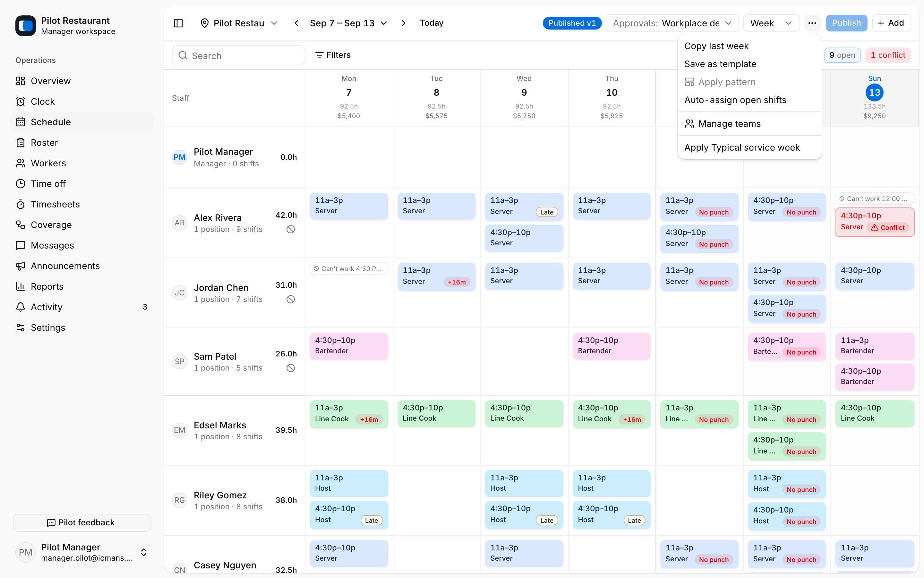The width and height of the screenshot is (924, 578).
Task: Click Sam Patel staff name
Action: [x=215, y=356]
